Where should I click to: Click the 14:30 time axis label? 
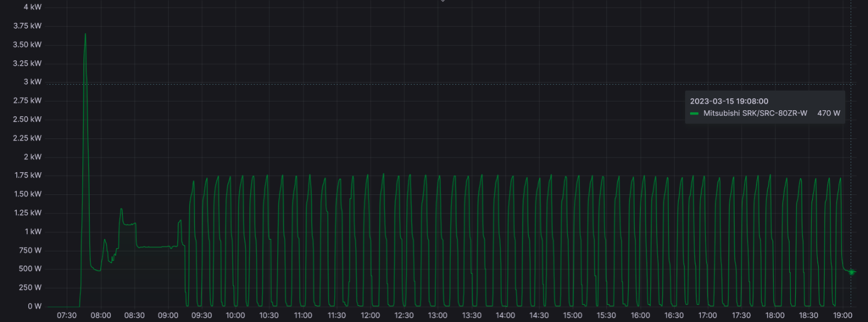539,315
